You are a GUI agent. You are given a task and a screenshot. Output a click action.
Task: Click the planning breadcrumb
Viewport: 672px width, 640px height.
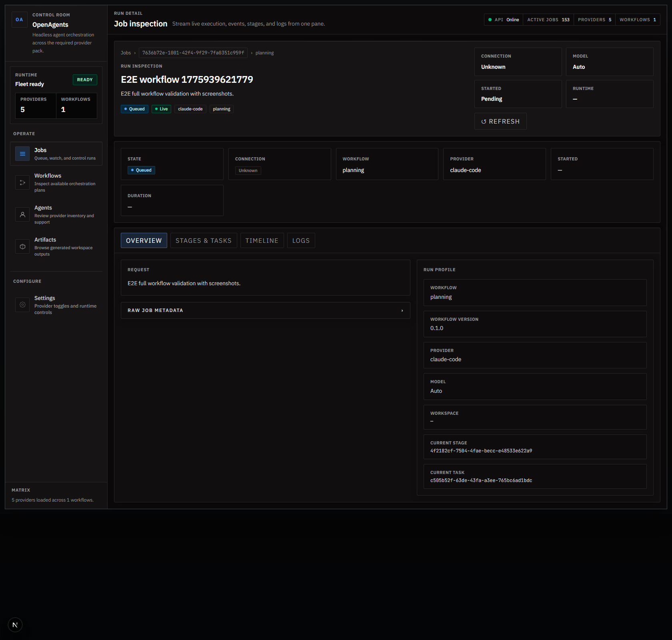265,53
